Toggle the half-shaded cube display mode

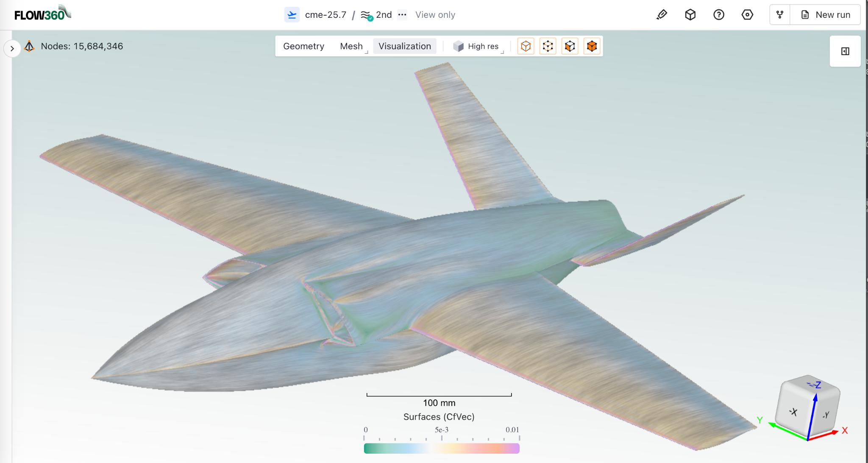pos(570,46)
